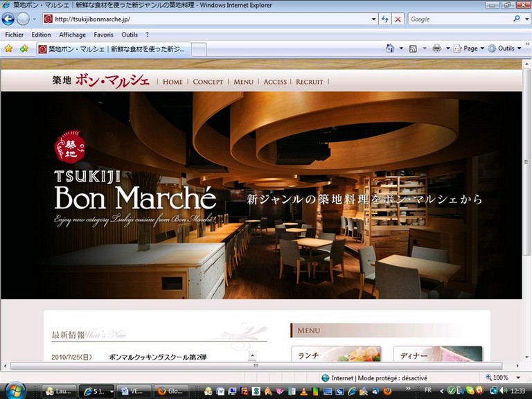This screenshot has height=399, width=532.
Task: Expand the address bar history dropdown
Action: tap(373, 19)
